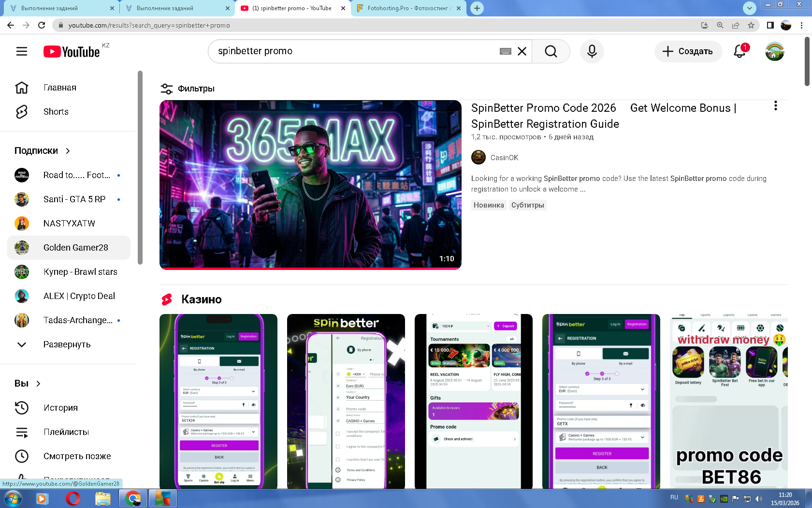Go to Shorts in the sidebar
The height and width of the screenshot is (508, 812).
(x=56, y=112)
